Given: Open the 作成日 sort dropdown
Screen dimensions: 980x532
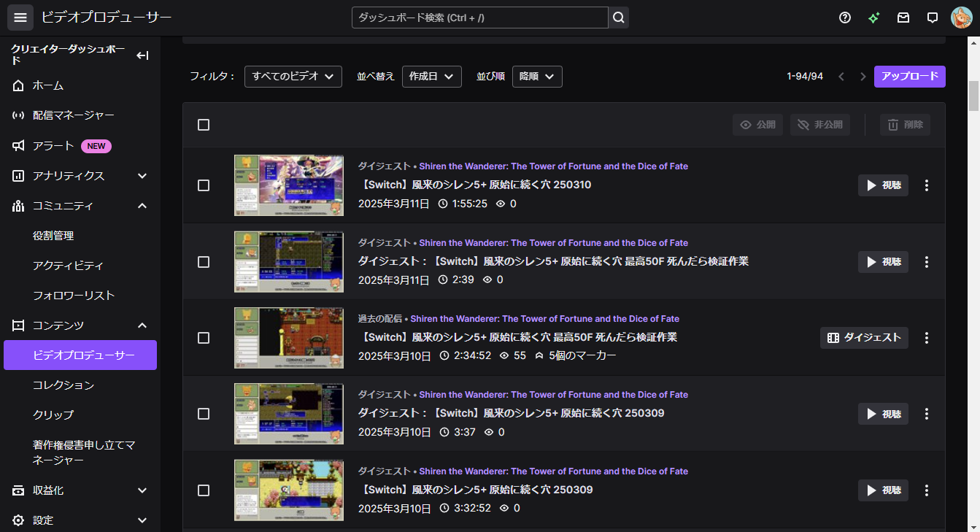Looking at the screenshot, I should tap(431, 76).
